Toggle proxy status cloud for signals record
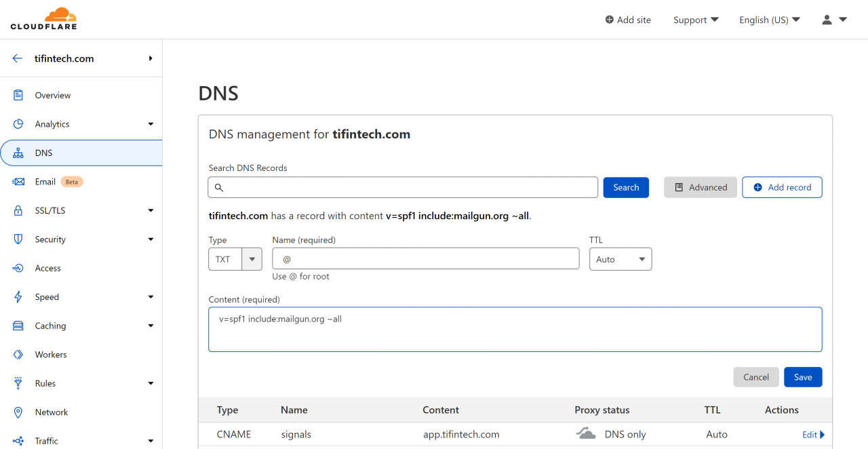Image resolution: width=868 pixels, height=449 pixels. (586, 434)
